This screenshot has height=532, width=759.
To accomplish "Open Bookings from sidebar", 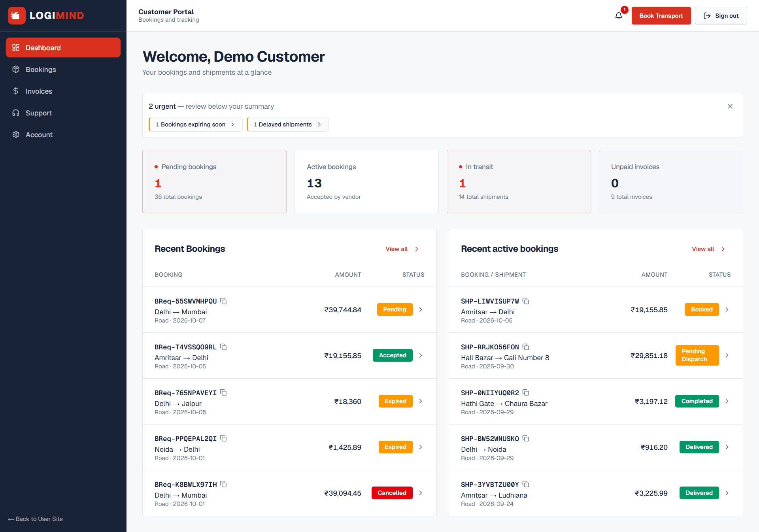I will pyautogui.click(x=63, y=69).
